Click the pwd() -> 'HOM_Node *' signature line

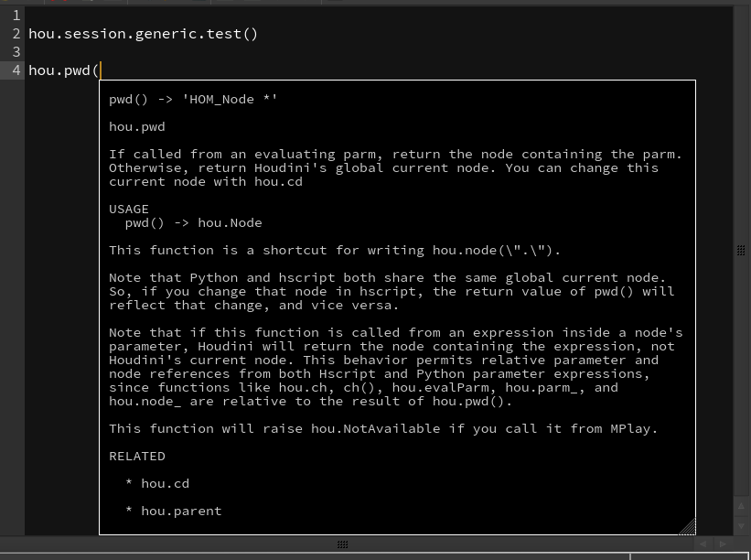point(193,99)
